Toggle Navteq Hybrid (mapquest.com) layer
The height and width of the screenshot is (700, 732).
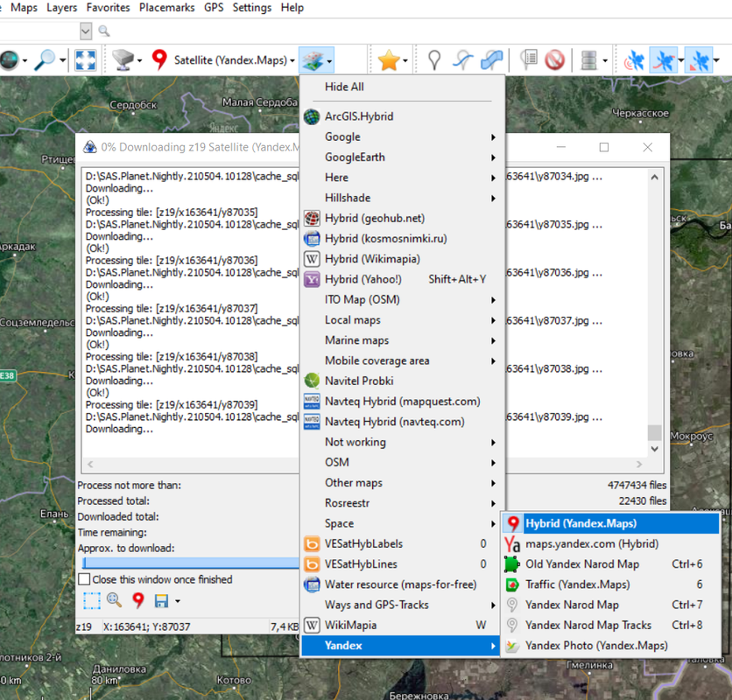coord(402,402)
